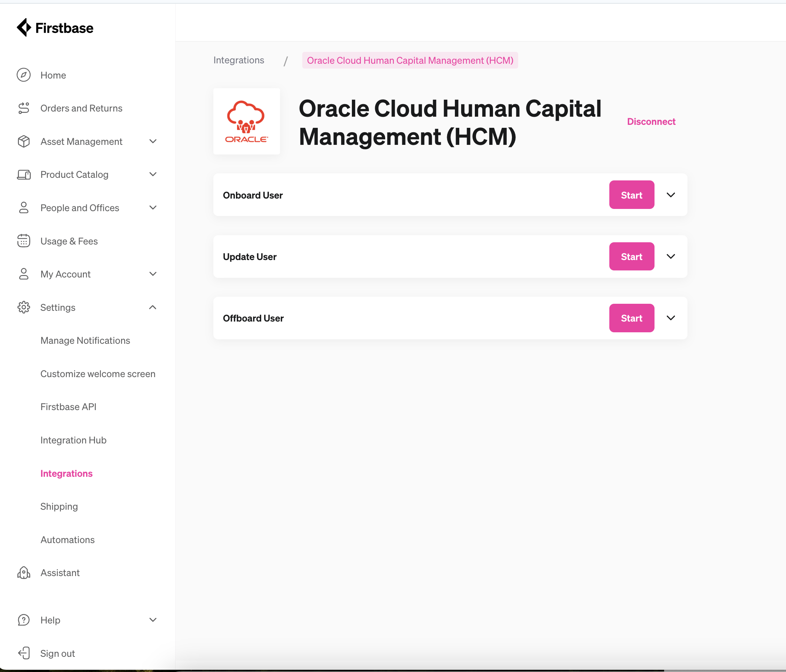Start the Onboard User workflow

[632, 195]
